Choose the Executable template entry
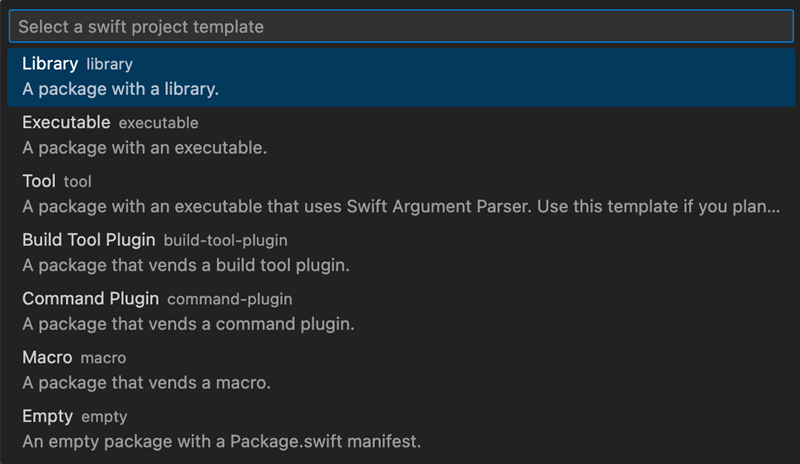Viewport: 800px width, 464px height. [66, 123]
